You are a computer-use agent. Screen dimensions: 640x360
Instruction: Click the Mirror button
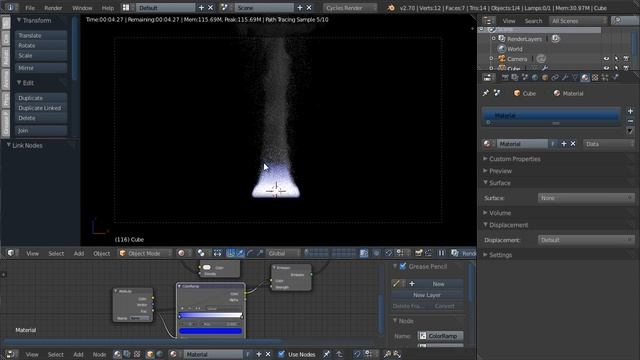click(x=41, y=68)
